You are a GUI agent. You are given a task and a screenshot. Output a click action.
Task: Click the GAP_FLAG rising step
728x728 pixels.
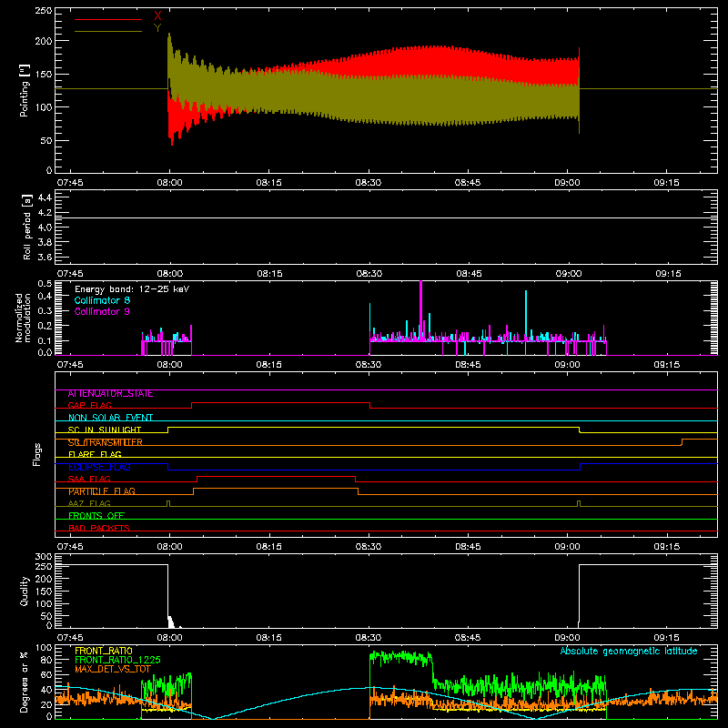192,405
